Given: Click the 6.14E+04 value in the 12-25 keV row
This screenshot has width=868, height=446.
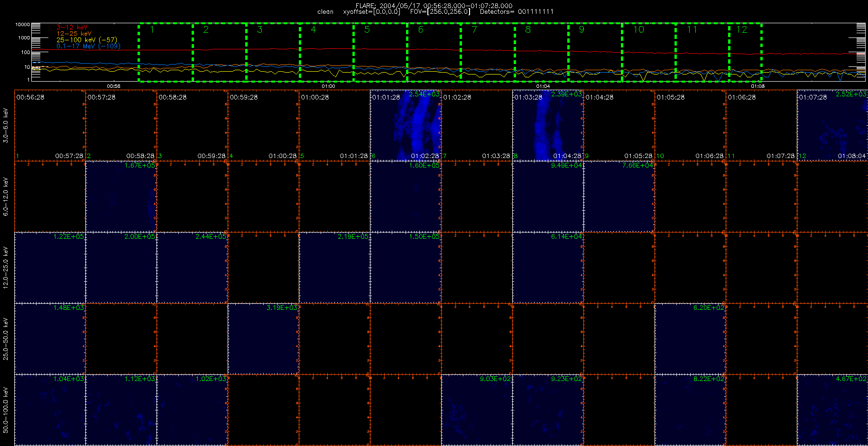Looking at the screenshot, I should [x=566, y=237].
